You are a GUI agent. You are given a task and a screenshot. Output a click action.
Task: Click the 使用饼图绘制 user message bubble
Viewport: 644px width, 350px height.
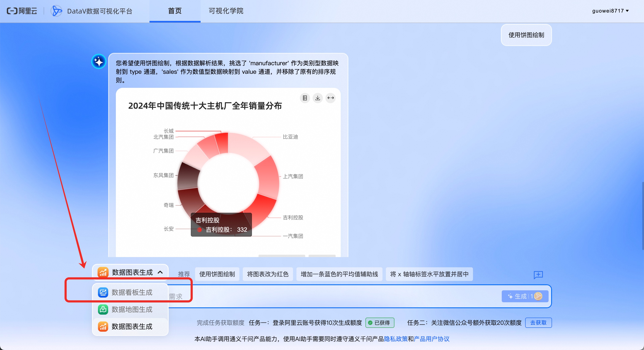click(526, 35)
